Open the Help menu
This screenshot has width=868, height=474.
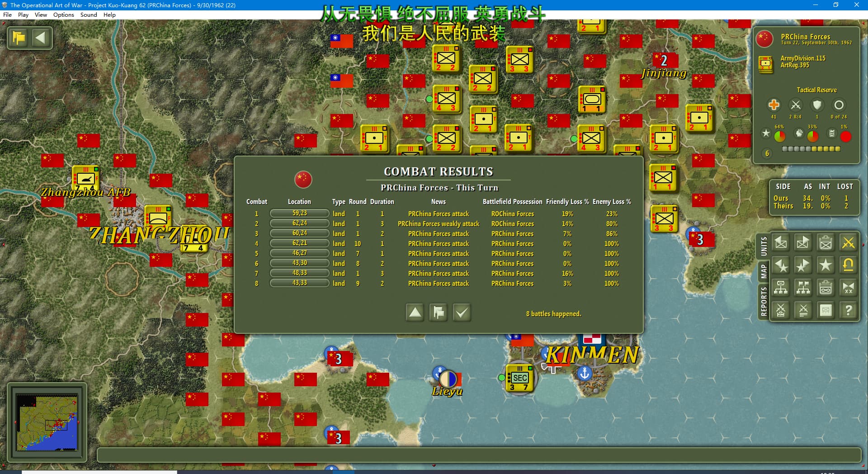(109, 14)
